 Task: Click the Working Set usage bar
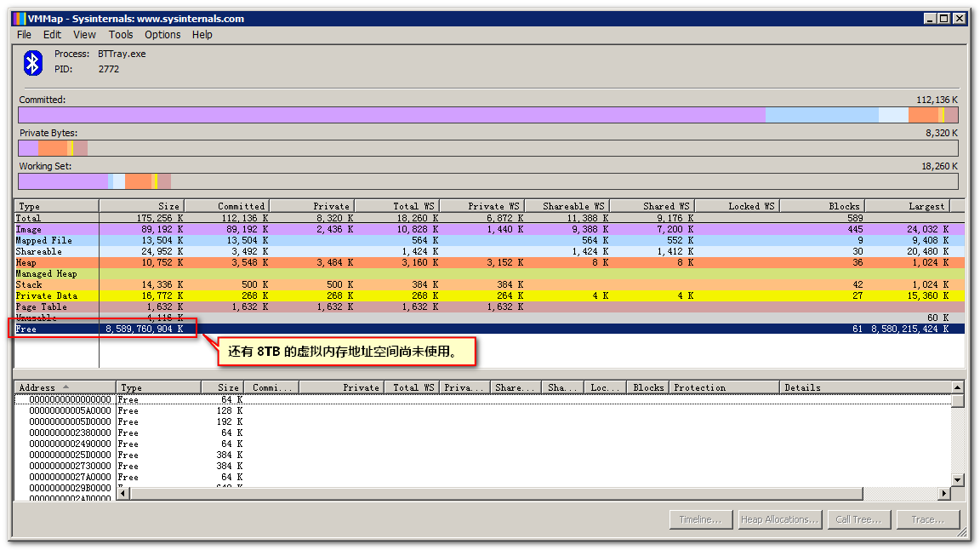(x=488, y=181)
